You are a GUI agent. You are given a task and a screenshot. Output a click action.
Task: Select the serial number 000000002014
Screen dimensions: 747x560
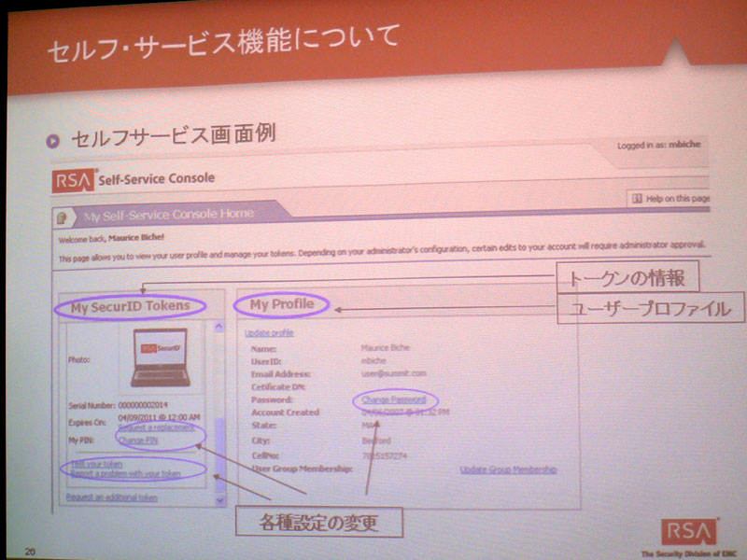point(143,405)
